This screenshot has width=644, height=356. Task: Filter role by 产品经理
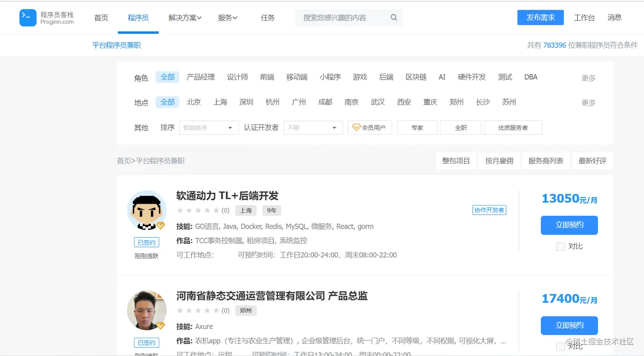[x=201, y=77]
